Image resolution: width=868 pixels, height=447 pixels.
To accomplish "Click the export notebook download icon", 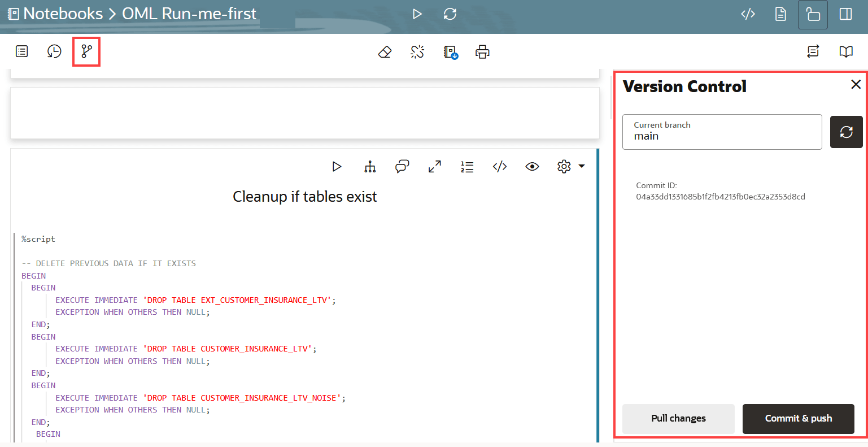I will pos(450,52).
